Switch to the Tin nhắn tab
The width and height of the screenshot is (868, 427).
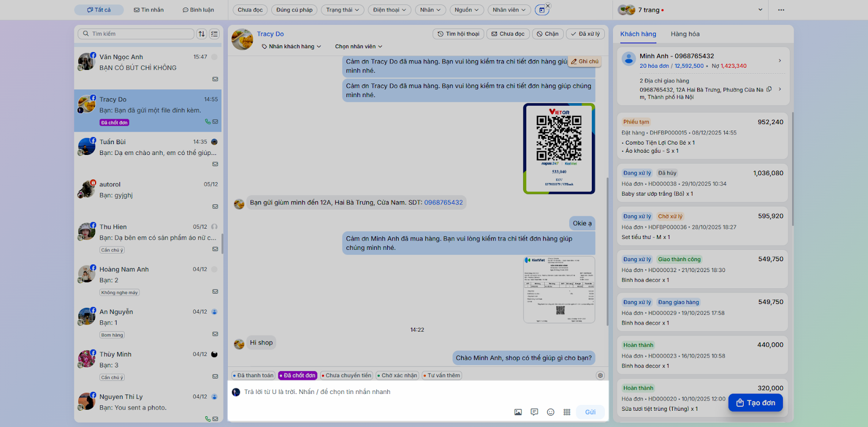coord(149,10)
